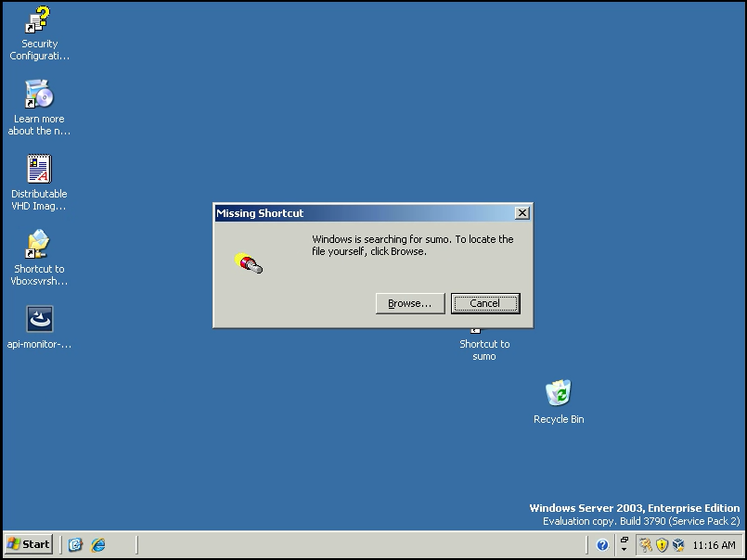This screenshot has height=560, width=747.
Task: Click the blue help icon in the taskbar
Action: pyautogui.click(x=602, y=545)
